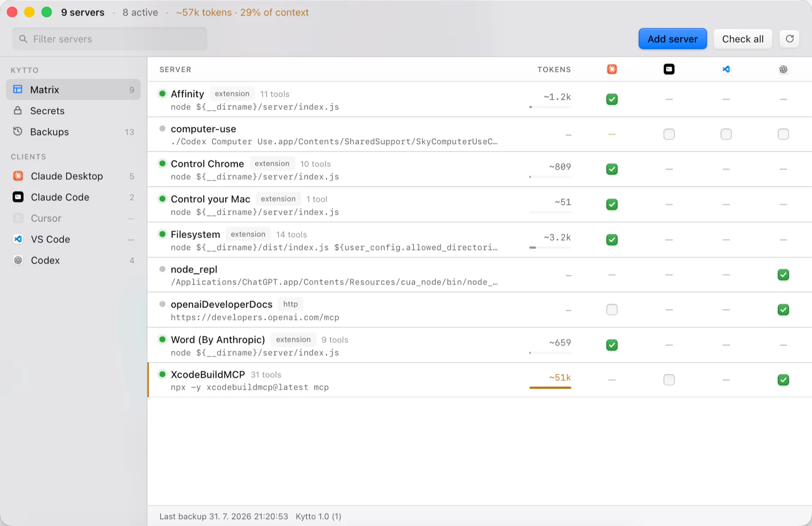
Task: Click the Claude Code column header icon
Action: pos(669,69)
